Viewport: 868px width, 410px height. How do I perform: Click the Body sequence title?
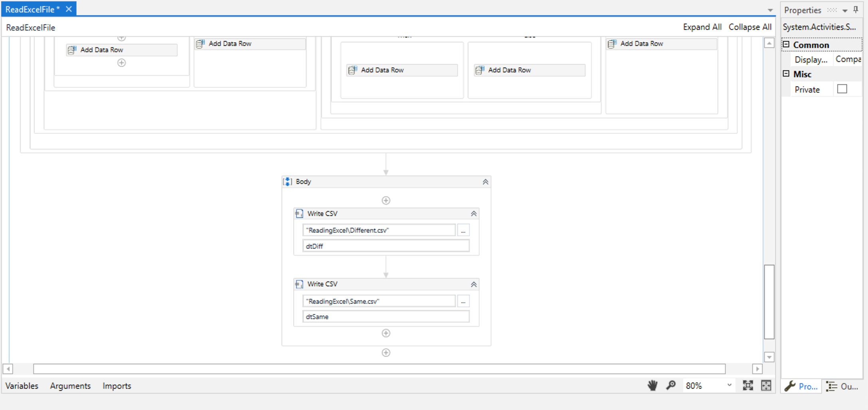click(303, 182)
